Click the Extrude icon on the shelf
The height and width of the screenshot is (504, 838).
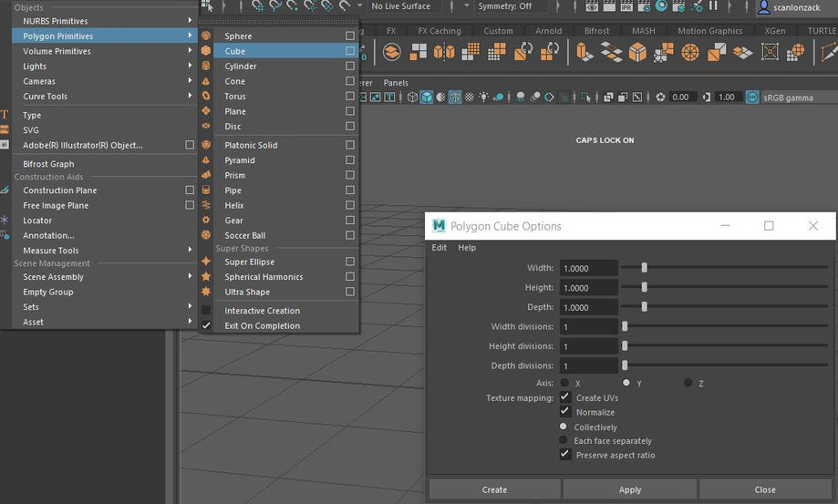point(585,52)
